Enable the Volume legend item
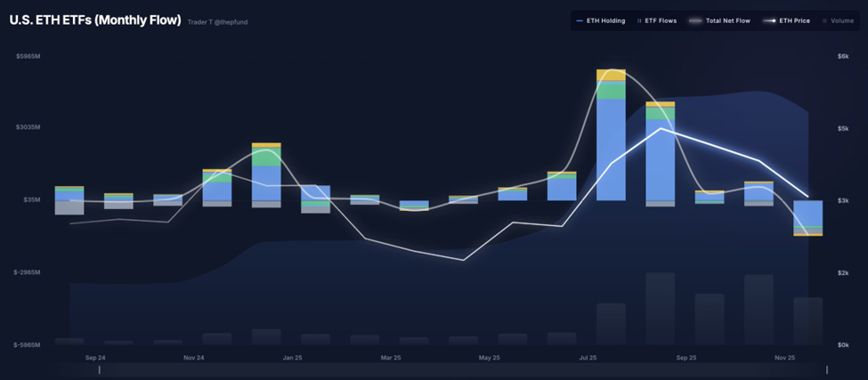 click(838, 21)
